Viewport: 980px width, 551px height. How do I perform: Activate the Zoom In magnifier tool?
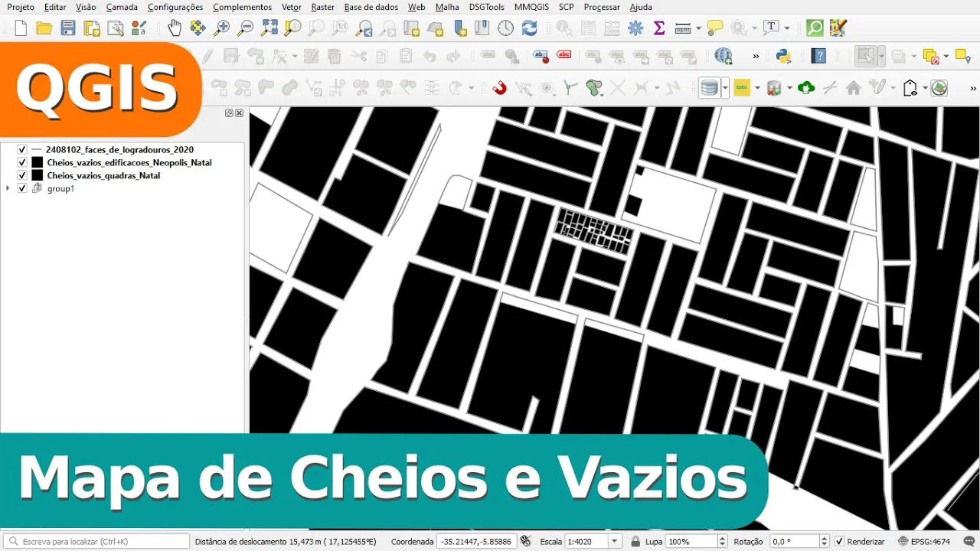click(x=221, y=28)
